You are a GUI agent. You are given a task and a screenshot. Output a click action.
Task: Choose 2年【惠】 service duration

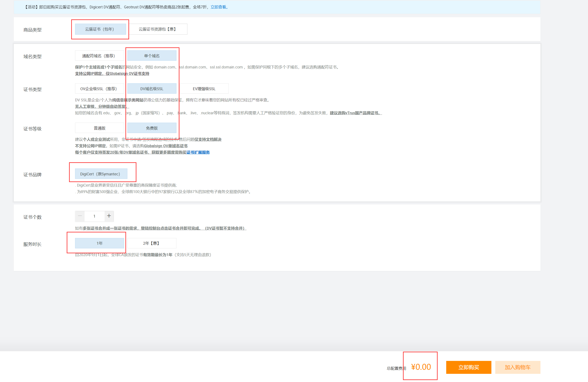(152, 243)
